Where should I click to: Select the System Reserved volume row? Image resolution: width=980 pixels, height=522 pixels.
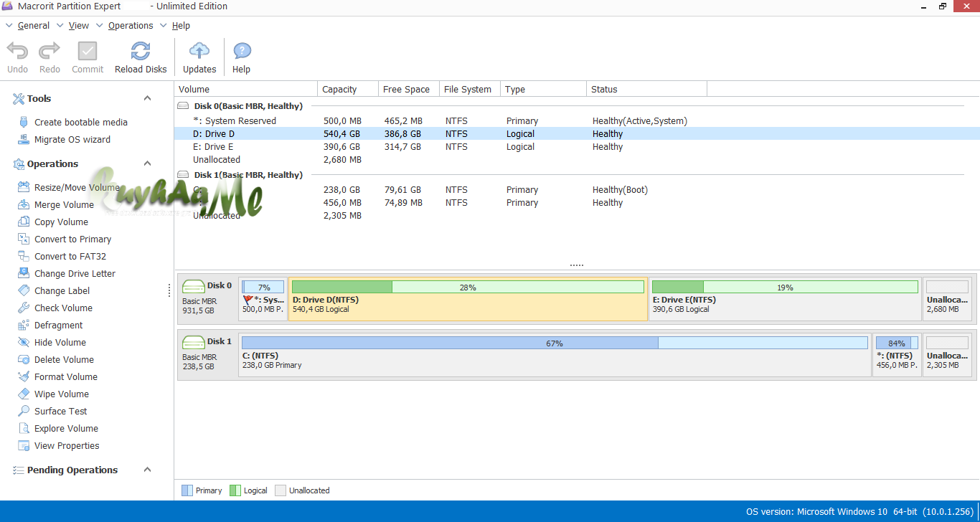click(x=577, y=120)
